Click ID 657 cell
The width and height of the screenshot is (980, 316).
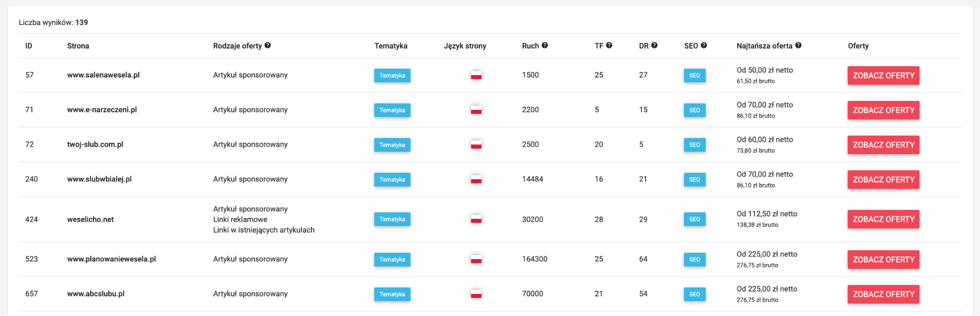click(31, 294)
